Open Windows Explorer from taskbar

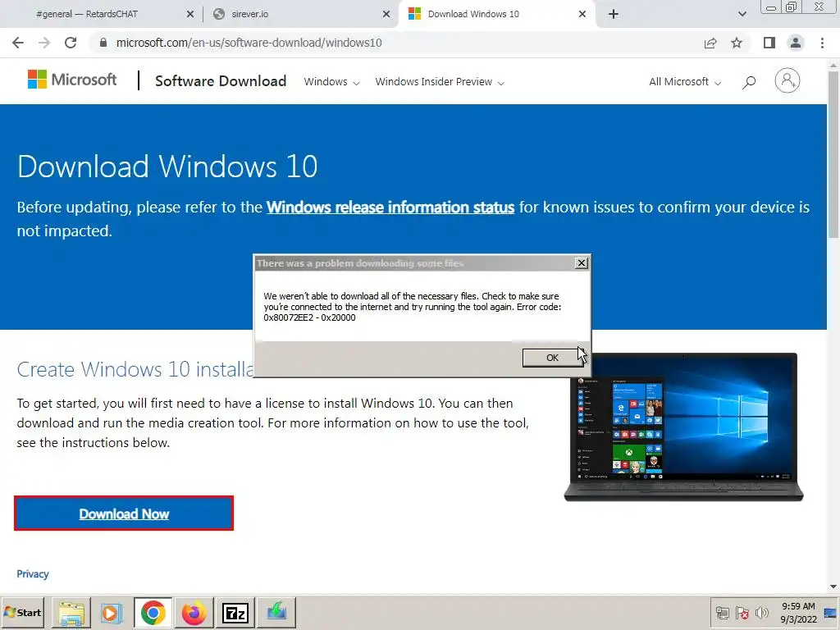tap(71, 612)
